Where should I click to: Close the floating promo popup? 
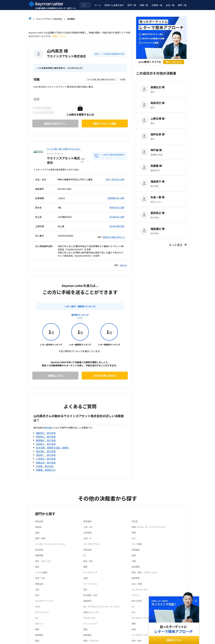pos(196,601)
